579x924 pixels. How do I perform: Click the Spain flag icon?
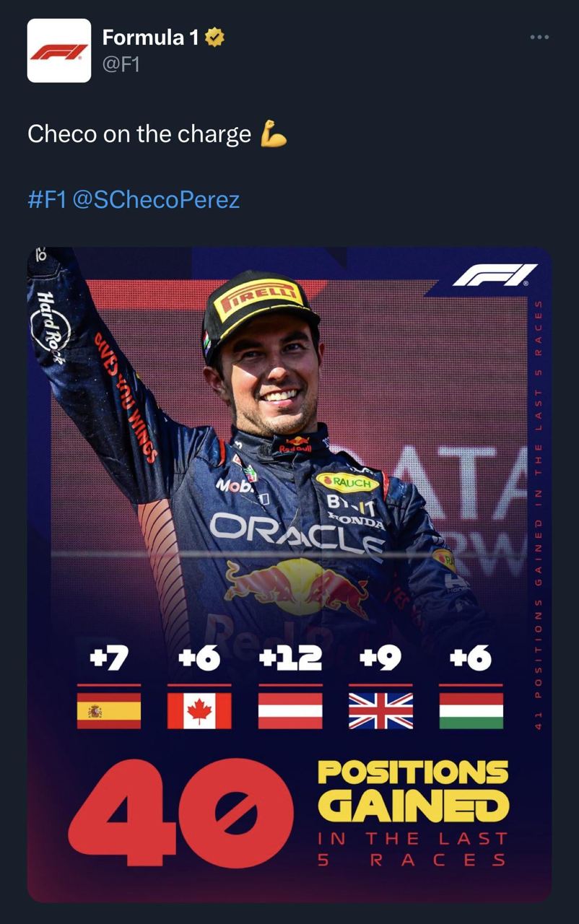(109, 710)
